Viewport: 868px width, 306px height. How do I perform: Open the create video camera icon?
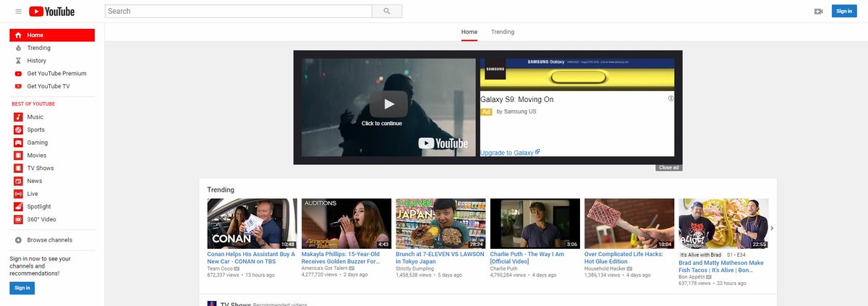819,12
